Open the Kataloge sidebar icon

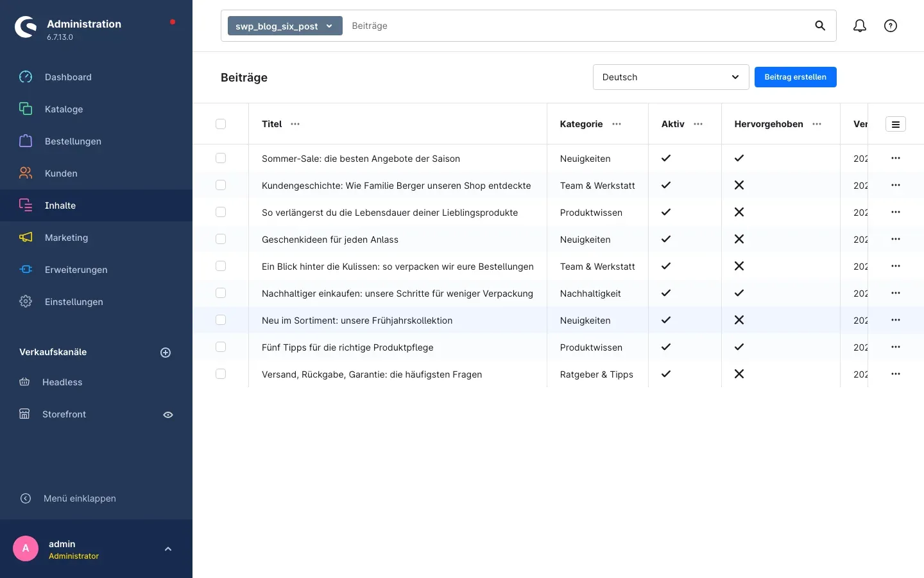point(26,109)
